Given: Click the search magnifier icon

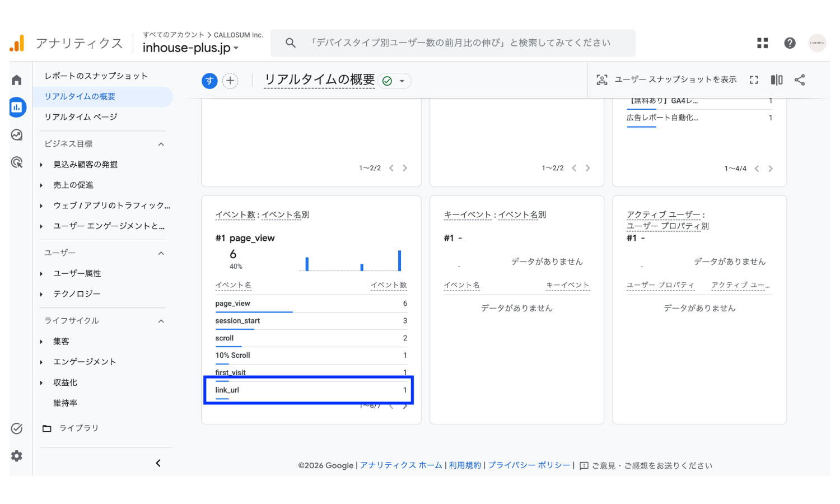Looking at the screenshot, I should tap(290, 43).
